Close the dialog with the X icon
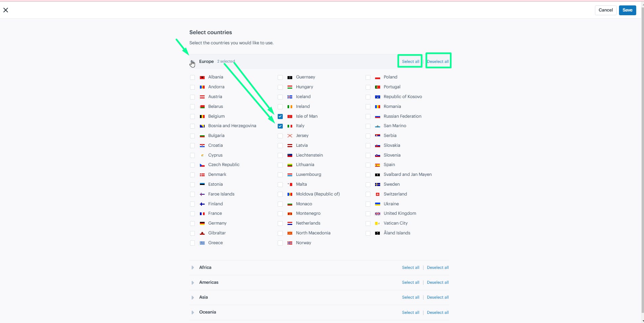This screenshot has width=644, height=323. tap(6, 10)
